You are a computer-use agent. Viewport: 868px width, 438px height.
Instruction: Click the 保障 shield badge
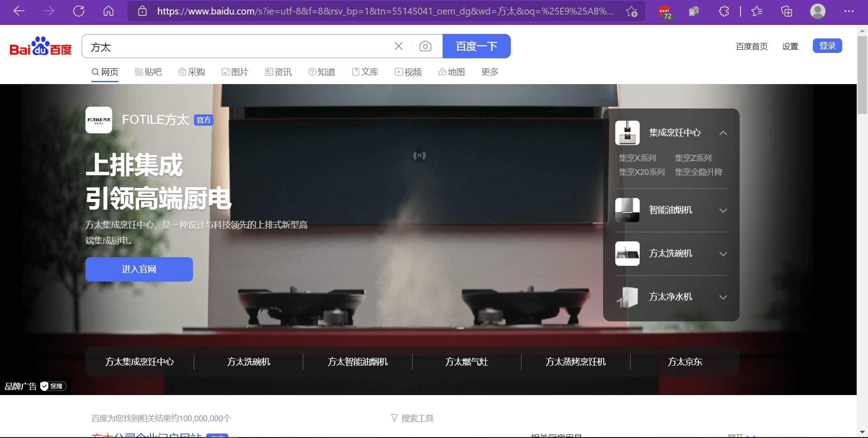[x=53, y=386]
